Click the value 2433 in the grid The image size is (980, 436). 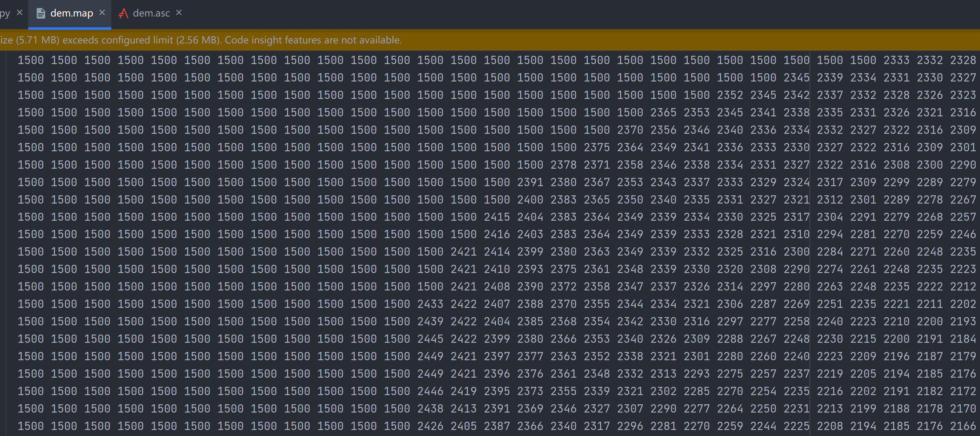click(430, 304)
